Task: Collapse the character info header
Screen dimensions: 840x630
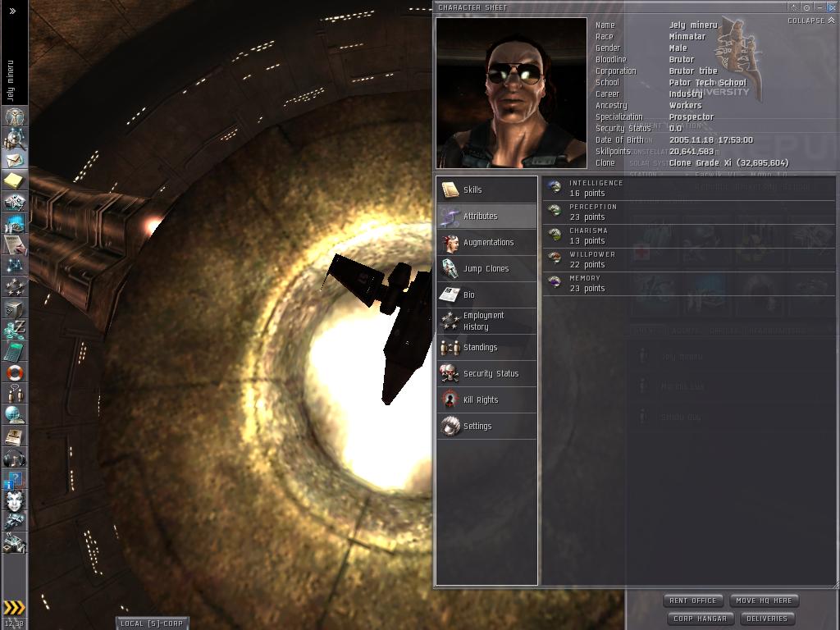Action: (811, 21)
